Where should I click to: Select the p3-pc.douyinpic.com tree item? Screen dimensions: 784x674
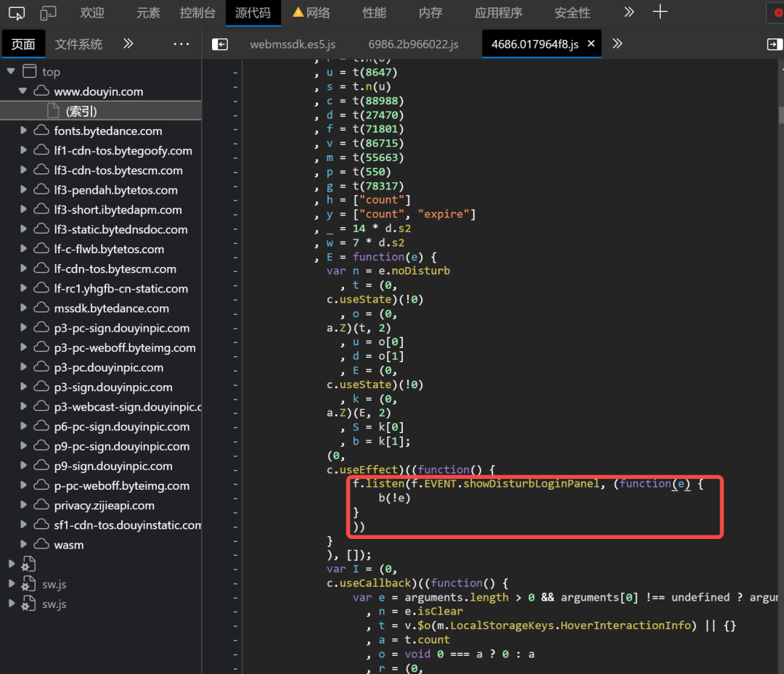pos(100,367)
